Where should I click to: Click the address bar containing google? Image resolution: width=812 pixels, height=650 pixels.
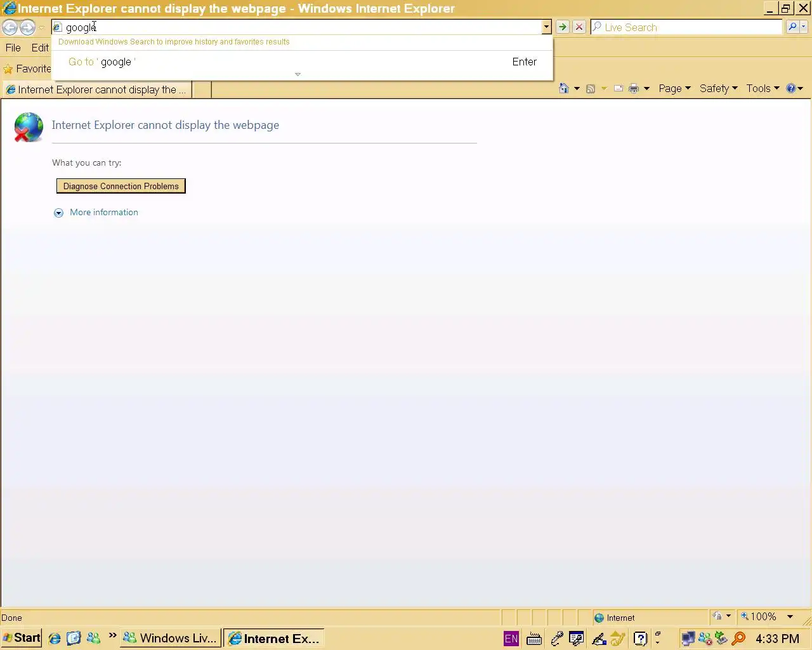[x=297, y=27]
